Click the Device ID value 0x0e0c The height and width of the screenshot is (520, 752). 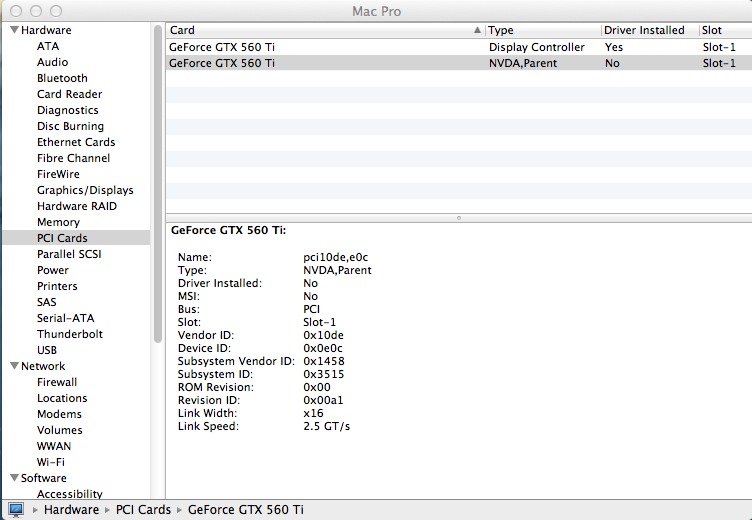pos(323,348)
